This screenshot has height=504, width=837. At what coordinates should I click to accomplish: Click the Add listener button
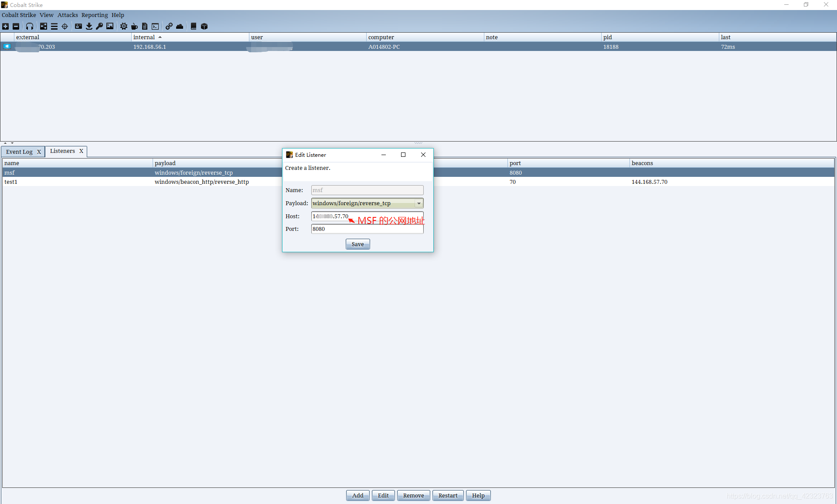click(357, 496)
